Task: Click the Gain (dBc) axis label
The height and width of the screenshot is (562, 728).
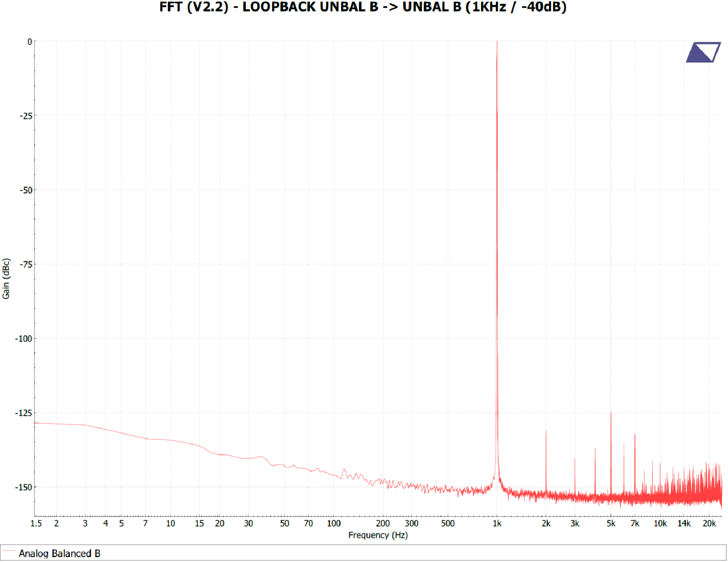Action: (x=6, y=279)
